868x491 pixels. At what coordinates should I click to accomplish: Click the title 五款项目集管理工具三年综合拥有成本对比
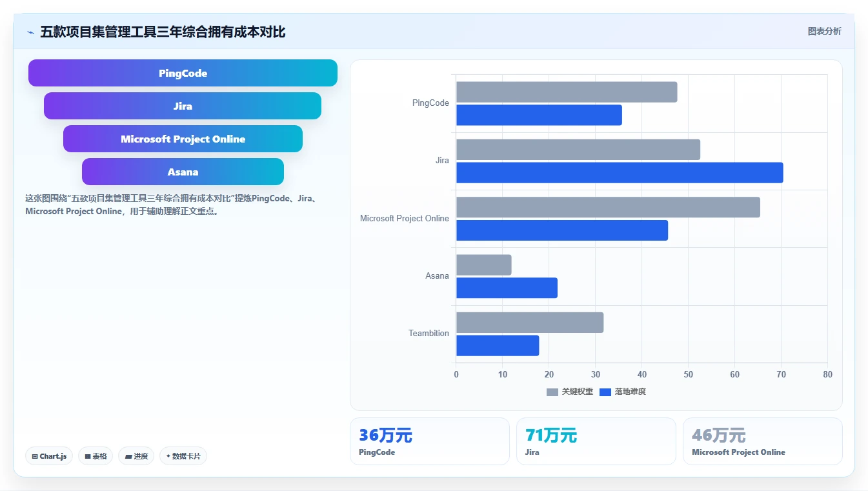[163, 32]
